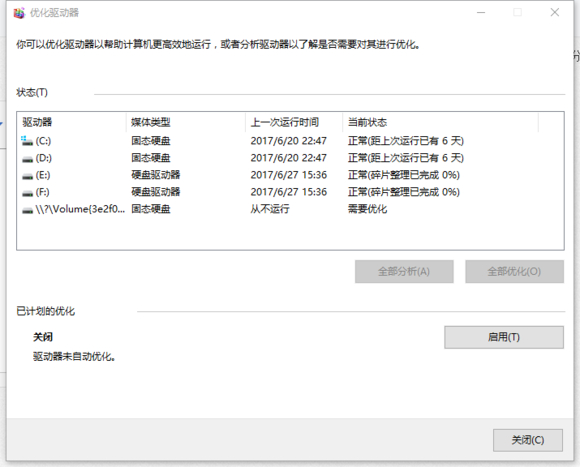Select the E: drive icon
Image resolution: width=580 pixels, height=467 pixels.
click(27, 176)
